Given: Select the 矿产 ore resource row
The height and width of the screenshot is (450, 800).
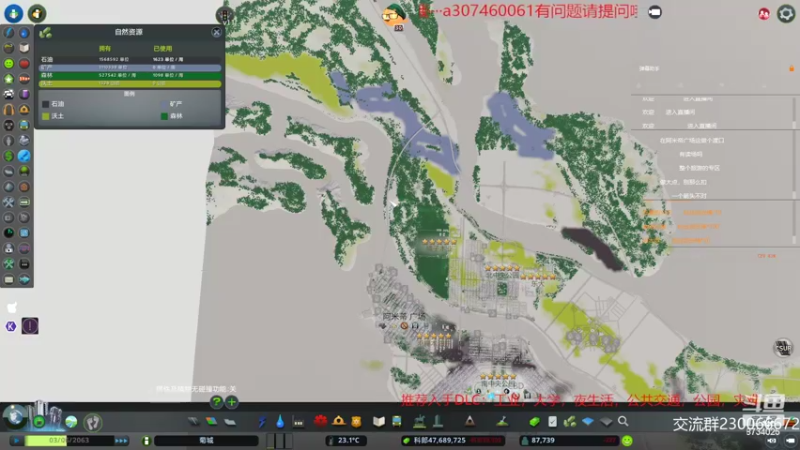Looking at the screenshot, I should [x=130, y=67].
